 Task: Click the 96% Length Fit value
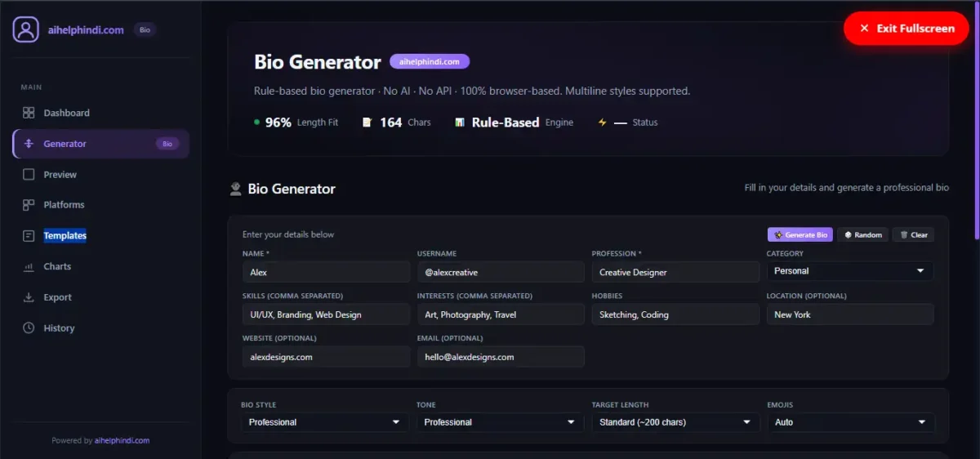(278, 123)
